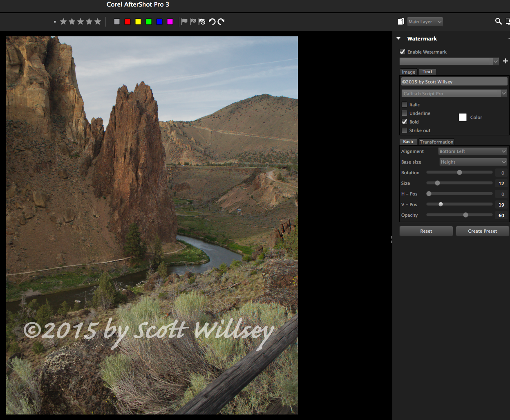Click the Reset button

(x=426, y=231)
